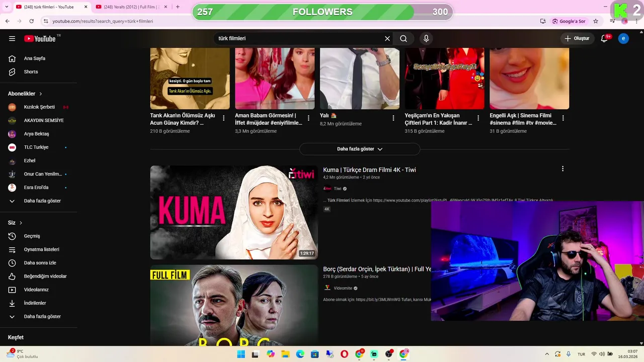Screen dimensions: 644x362
Task: Bookmark this page with the star icon
Action: 596,21
